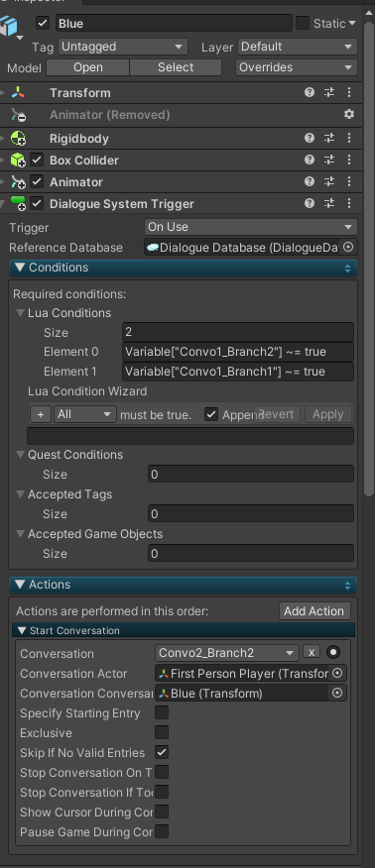
Task: Open Dialogue System Trigger help icon
Action: point(310,203)
